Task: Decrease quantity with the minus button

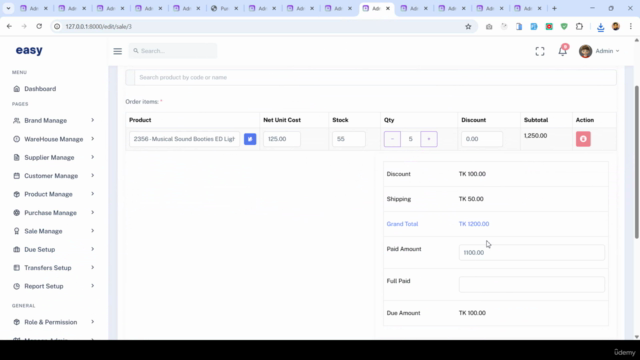Action: pos(392,139)
